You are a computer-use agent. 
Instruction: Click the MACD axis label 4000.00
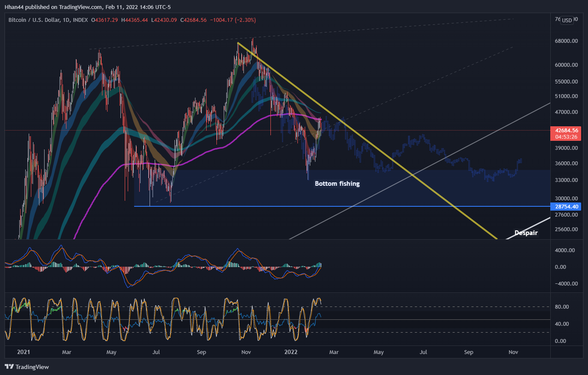(564, 250)
